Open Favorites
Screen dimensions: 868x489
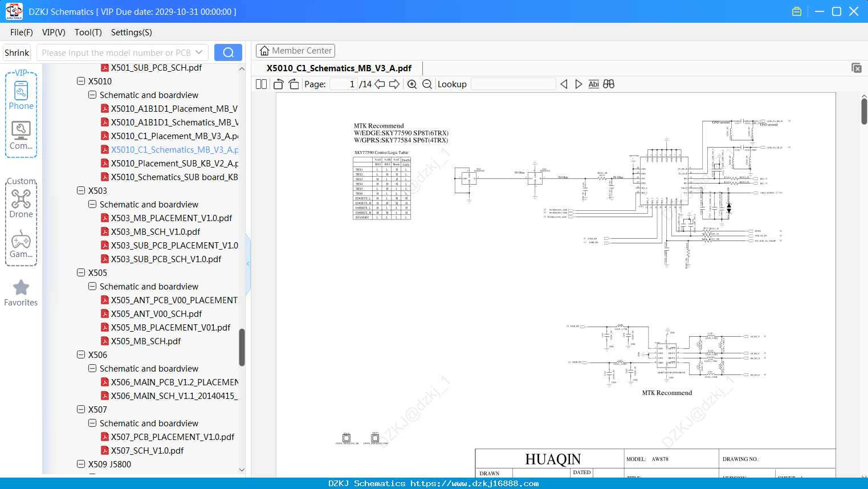click(21, 294)
